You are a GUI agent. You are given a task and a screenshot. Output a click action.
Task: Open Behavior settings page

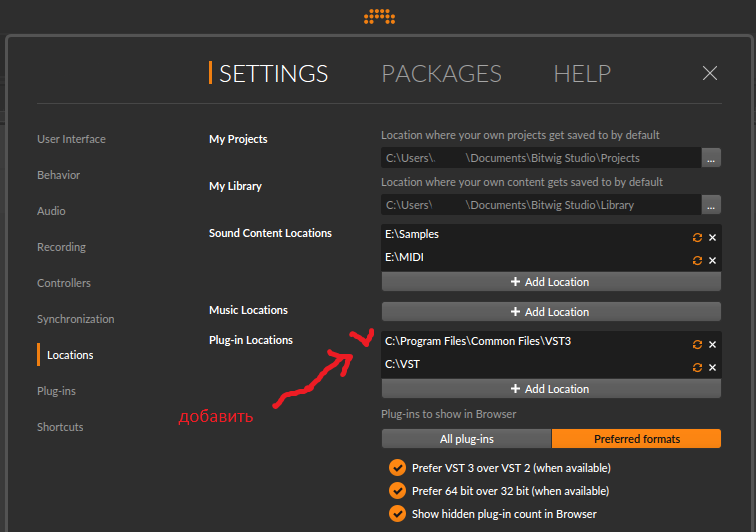tap(58, 175)
